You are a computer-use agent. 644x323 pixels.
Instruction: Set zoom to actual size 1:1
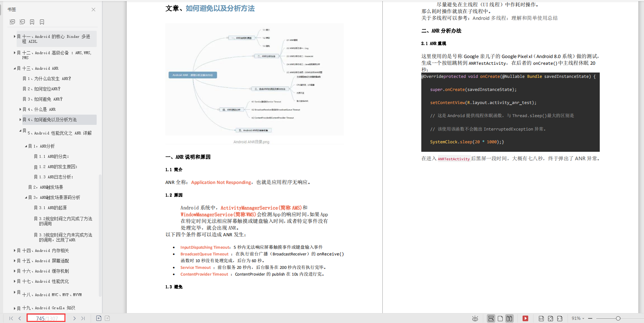pos(541,318)
